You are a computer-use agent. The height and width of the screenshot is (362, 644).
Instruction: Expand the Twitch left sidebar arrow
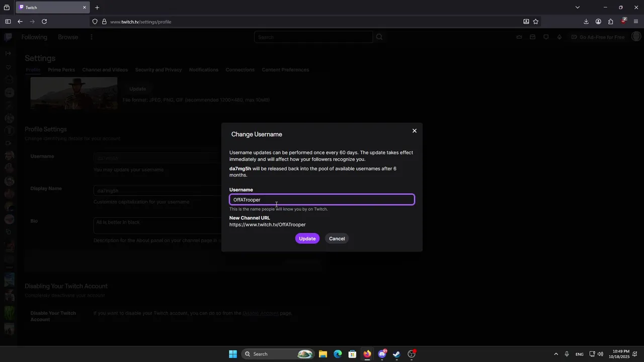(8, 53)
